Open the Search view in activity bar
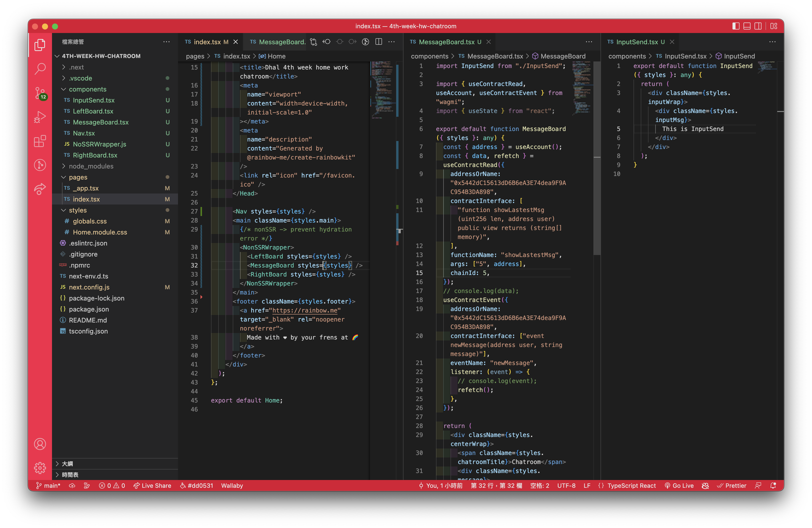Image resolution: width=812 pixels, height=528 pixels. click(40, 68)
